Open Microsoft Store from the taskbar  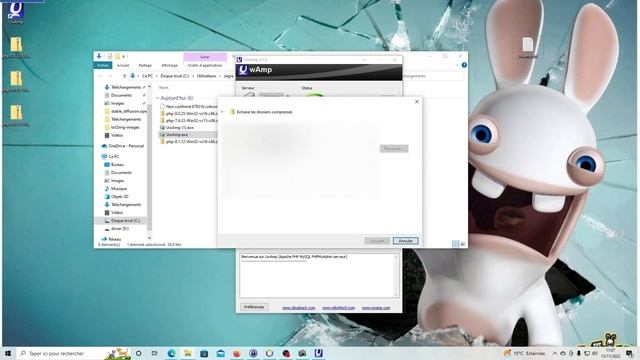[x=204, y=353]
